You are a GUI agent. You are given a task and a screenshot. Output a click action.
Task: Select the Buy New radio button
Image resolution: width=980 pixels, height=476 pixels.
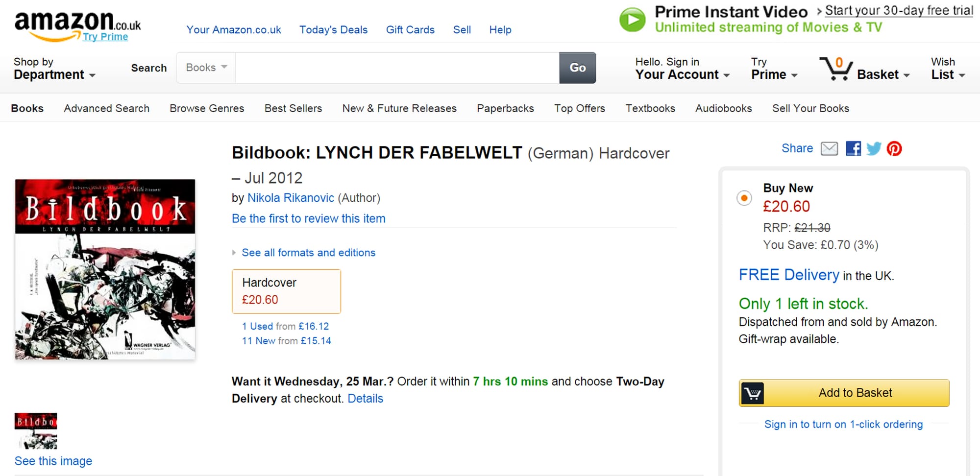744,198
